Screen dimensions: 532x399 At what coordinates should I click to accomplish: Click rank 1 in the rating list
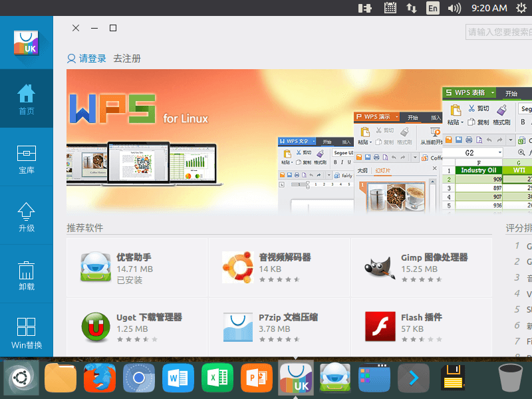[x=523, y=245]
